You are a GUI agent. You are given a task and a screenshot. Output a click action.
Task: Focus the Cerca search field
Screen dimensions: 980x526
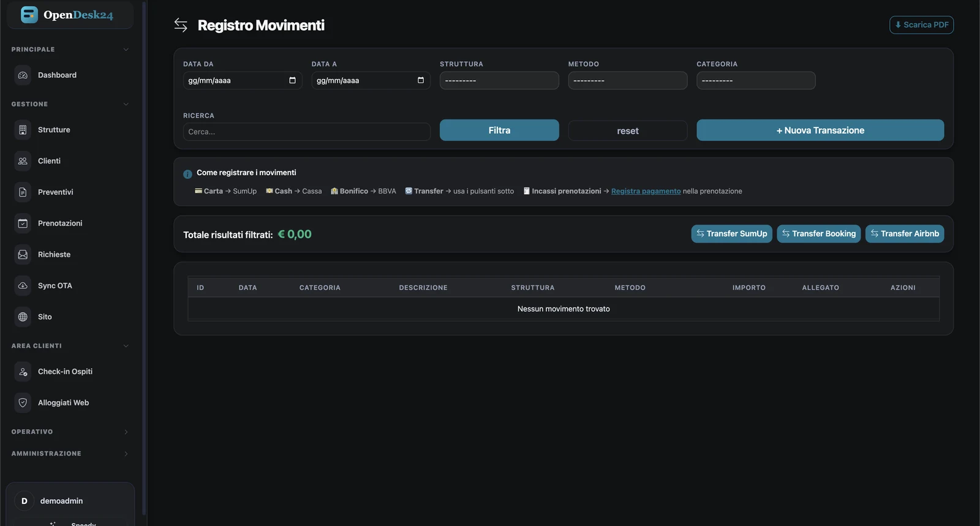point(306,132)
